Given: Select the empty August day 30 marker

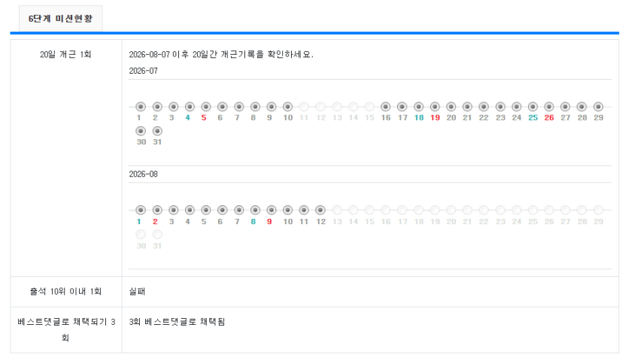Looking at the screenshot, I should tap(141, 234).
